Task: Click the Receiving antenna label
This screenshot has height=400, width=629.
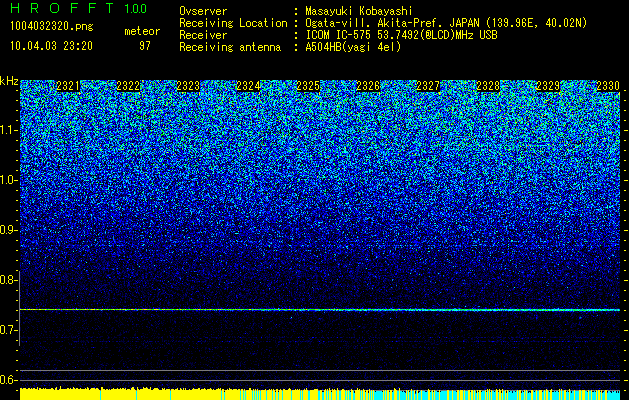Action: (230, 47)
